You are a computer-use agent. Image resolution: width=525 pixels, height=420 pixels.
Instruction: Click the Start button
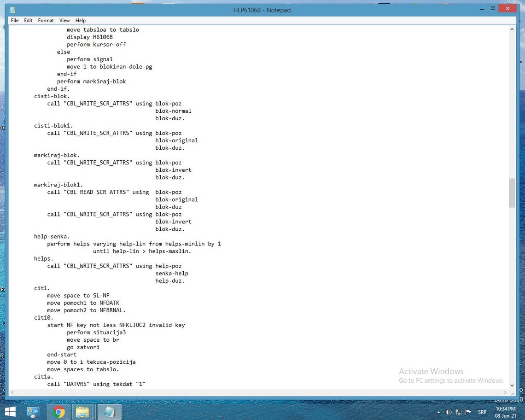click(x=10, y=412)
